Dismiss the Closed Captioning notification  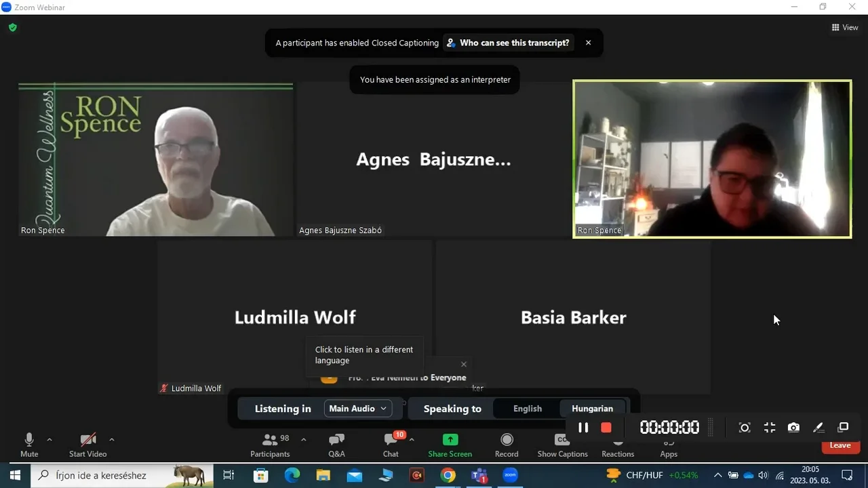588,43
